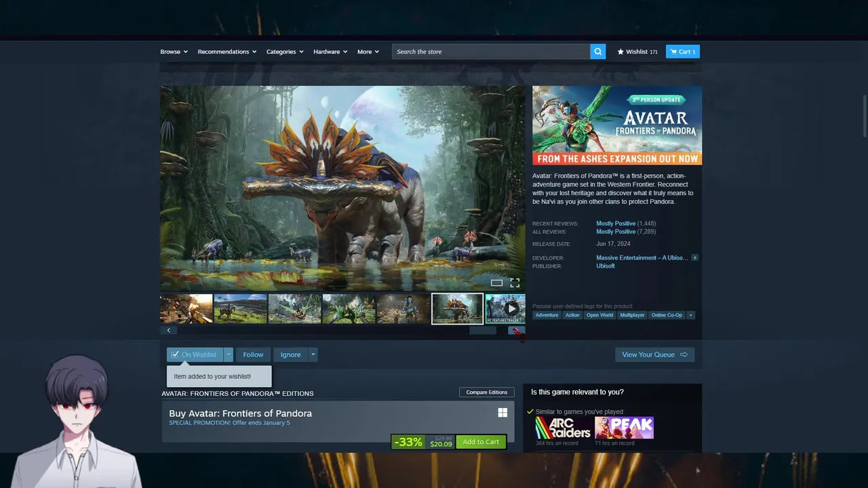Viewport: 868px width, 488px height.
Task: Show more tags with plus button
Action: [691, 315]
